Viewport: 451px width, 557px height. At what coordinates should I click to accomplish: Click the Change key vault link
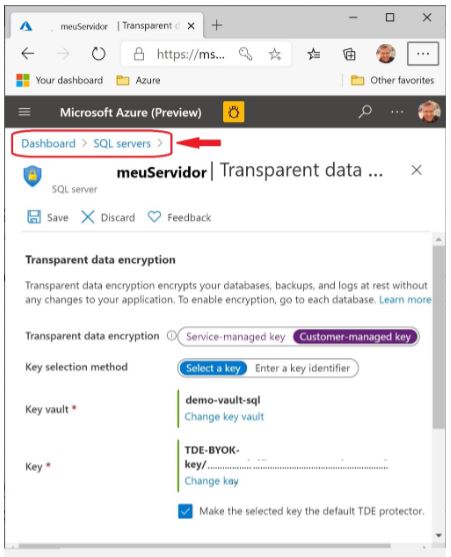click(x=224, y=417)
